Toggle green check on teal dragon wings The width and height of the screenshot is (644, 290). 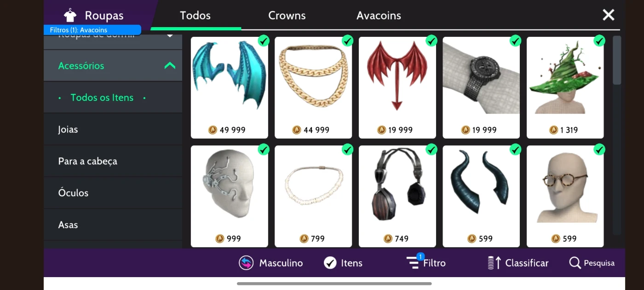tap(264, 41)
